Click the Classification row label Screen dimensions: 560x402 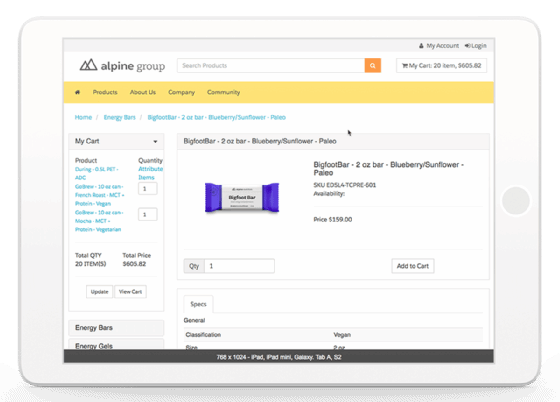[x=203, y=335]
